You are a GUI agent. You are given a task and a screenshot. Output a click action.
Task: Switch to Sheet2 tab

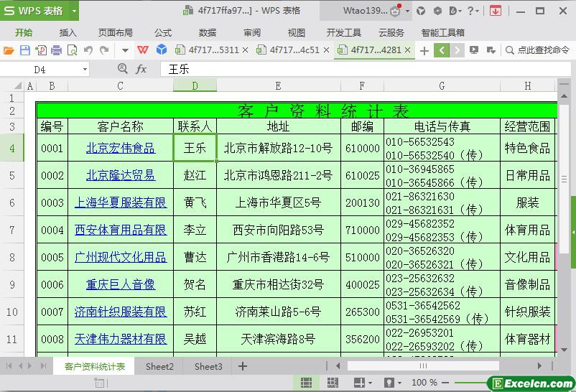pos(159,366)
